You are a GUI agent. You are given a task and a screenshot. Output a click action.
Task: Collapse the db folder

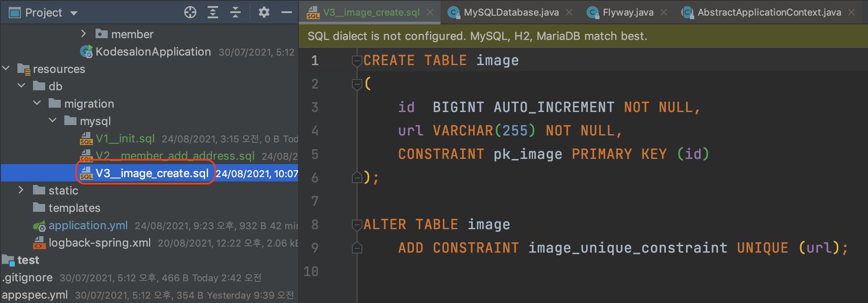pyautogui.click(x=21, y=86)
